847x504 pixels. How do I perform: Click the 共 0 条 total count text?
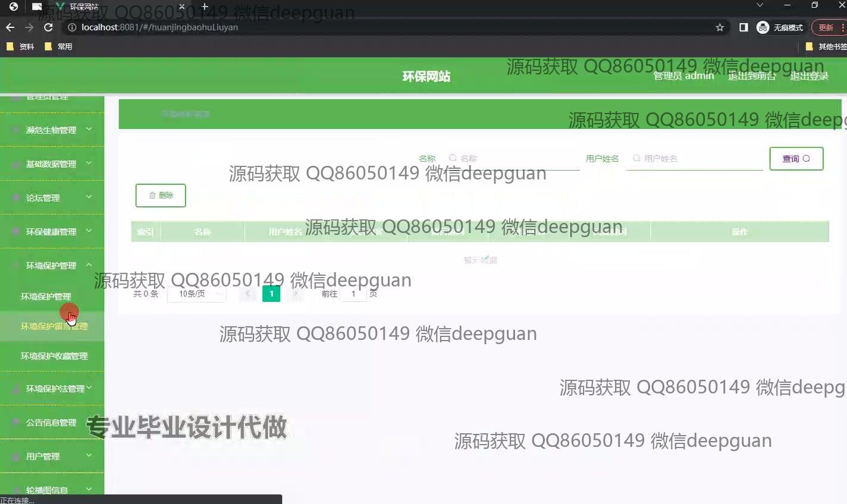[146, 294]
